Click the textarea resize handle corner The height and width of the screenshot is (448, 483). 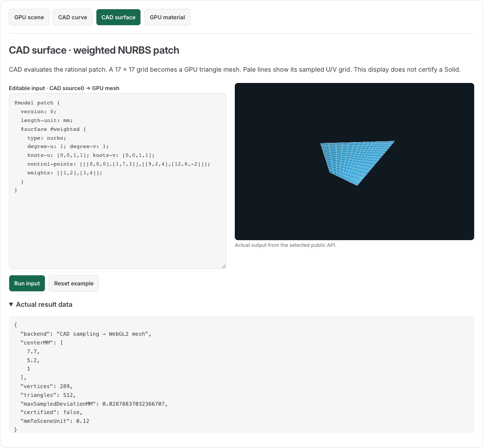[x=223, y=267]
